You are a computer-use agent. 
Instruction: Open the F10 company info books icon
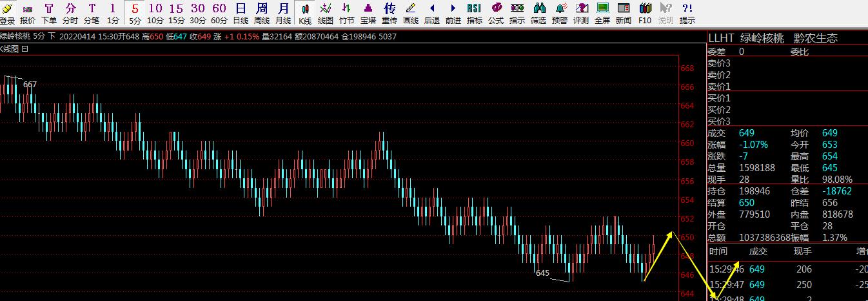coord(645,13)
